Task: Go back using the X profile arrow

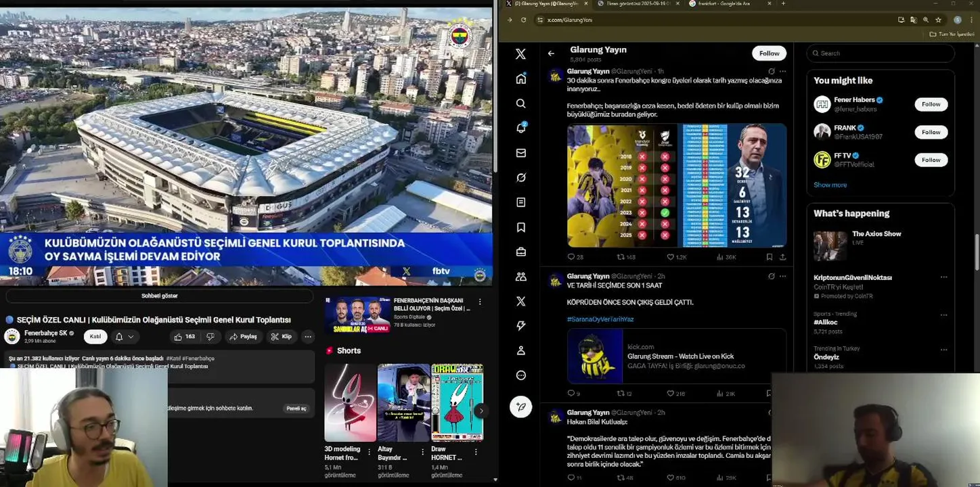Action: coord(551,53)
